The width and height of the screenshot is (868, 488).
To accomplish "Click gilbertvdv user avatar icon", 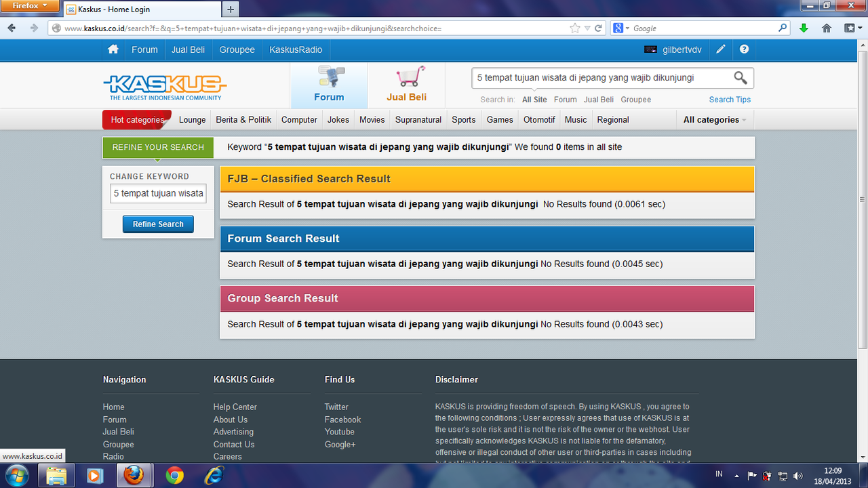I will [x=650, y=49].
